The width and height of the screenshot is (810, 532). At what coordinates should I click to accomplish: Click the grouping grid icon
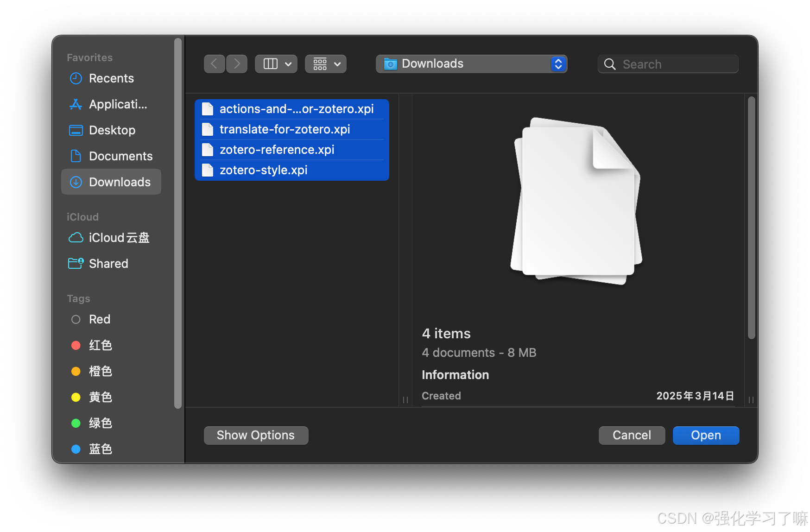[x=320, y=64]
